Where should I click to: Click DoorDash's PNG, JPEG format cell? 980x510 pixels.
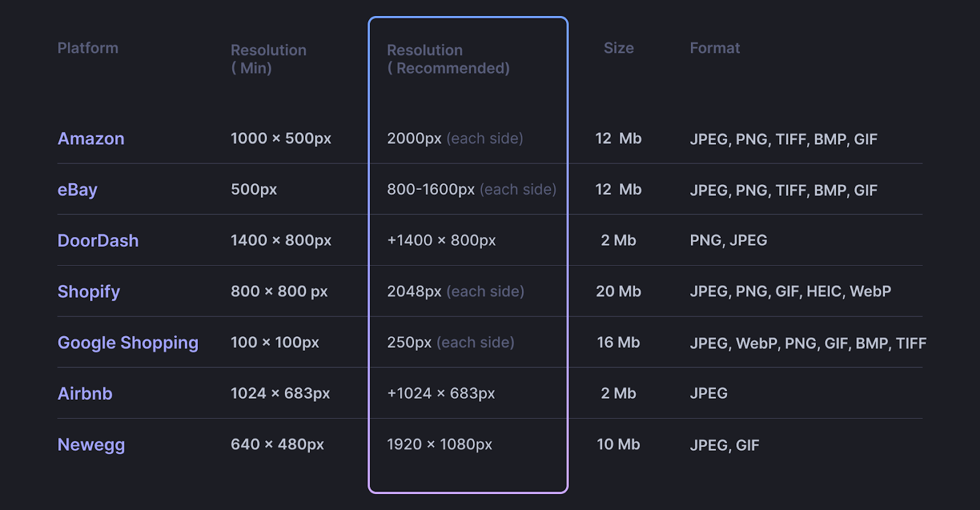728,241
